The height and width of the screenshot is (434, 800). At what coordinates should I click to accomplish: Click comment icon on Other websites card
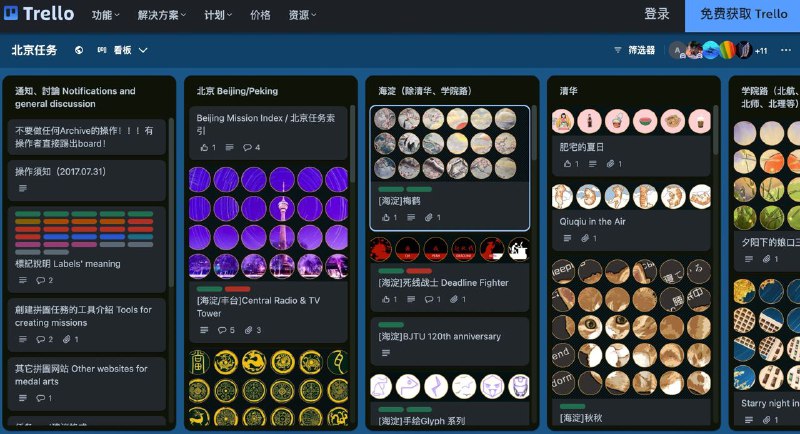point(41,398)
